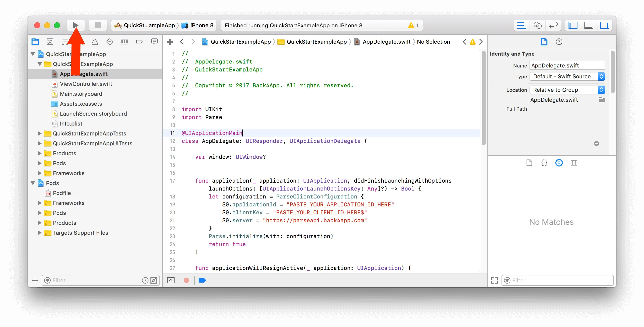644x327 pixels.
Task: Click the library Filter field
Action: 558,280
